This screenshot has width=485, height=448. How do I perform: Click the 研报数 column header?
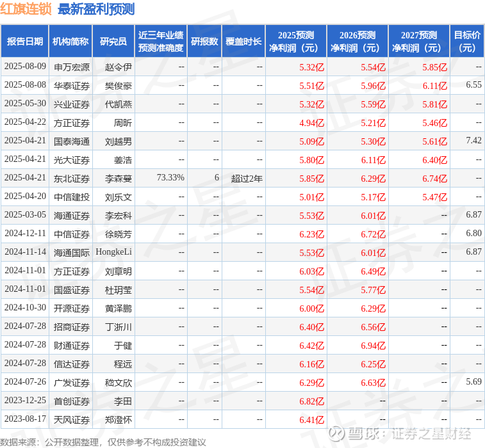click(204, 42)
